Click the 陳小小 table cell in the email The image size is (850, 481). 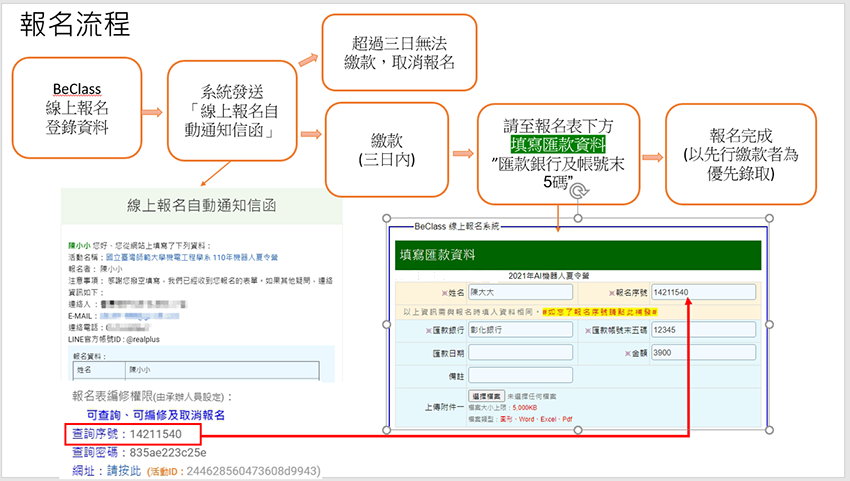click(222, 370)
